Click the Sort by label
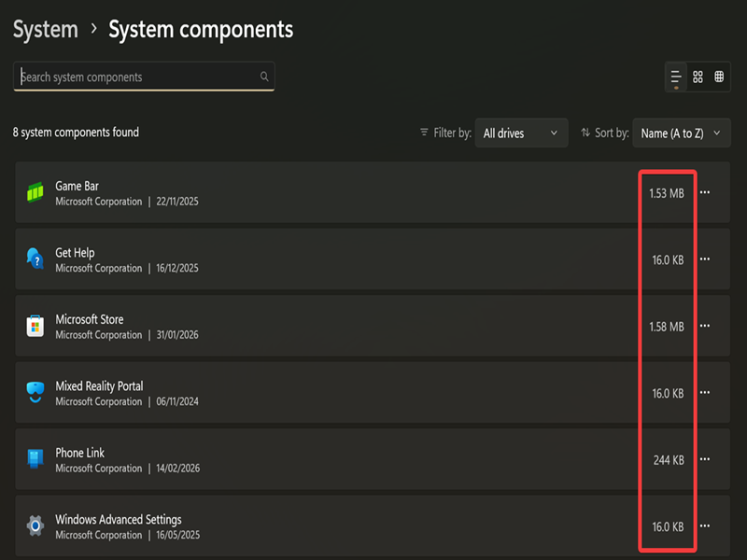747x560 pixels. (x=612, y=133)
